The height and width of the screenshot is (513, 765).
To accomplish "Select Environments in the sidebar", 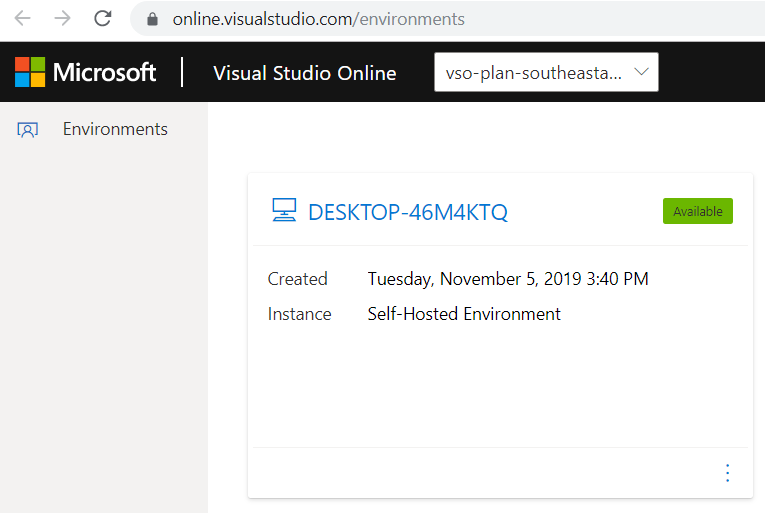I will pos(115,129).
